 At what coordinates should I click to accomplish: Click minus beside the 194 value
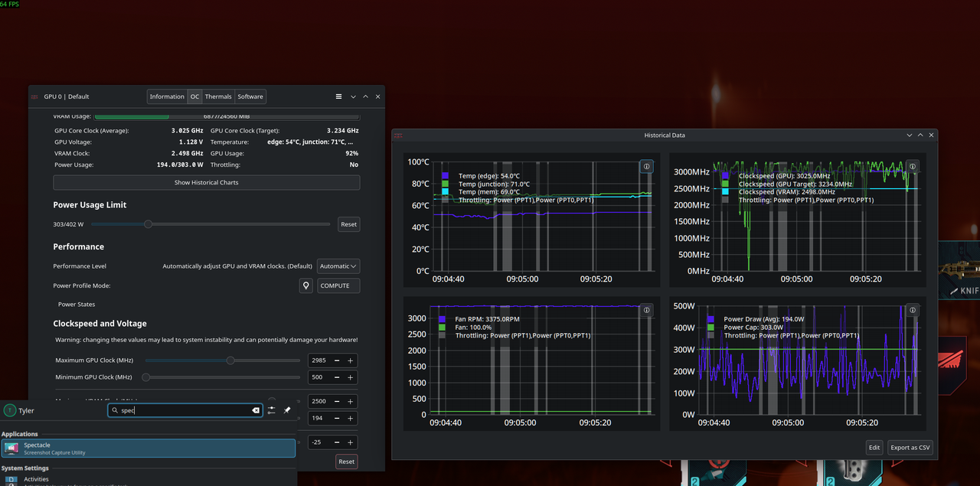[x=338, y=418]
